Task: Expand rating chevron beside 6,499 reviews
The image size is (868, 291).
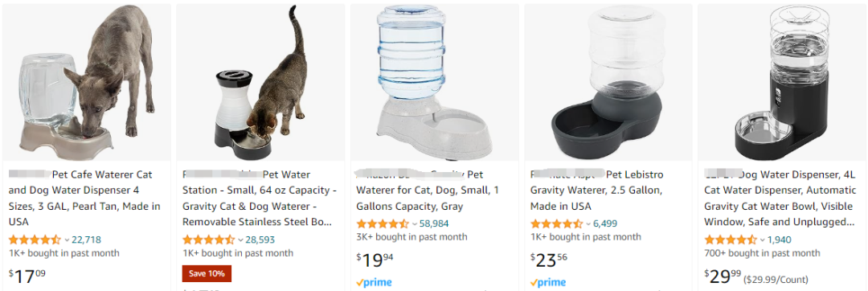Action: pyautogui.click(x=588, y=224)
